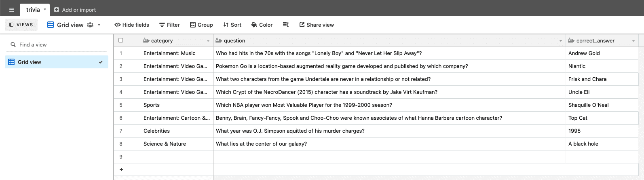
Task: Open the Sort arrows option
Action: click(232, 25)
